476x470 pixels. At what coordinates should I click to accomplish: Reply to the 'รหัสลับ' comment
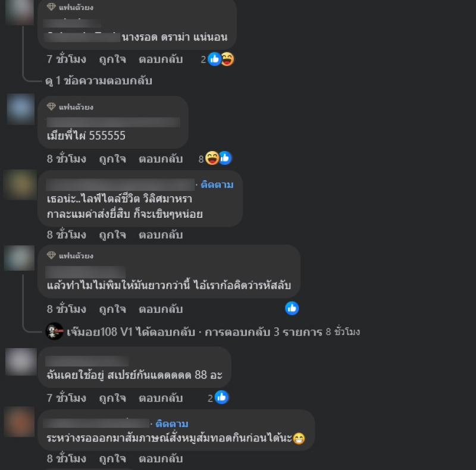point(161,309)
